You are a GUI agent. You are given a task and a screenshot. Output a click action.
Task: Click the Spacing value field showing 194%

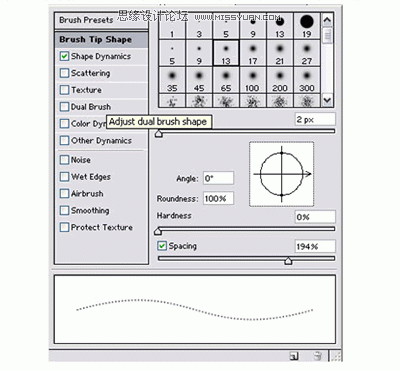(x=315, y=246)
